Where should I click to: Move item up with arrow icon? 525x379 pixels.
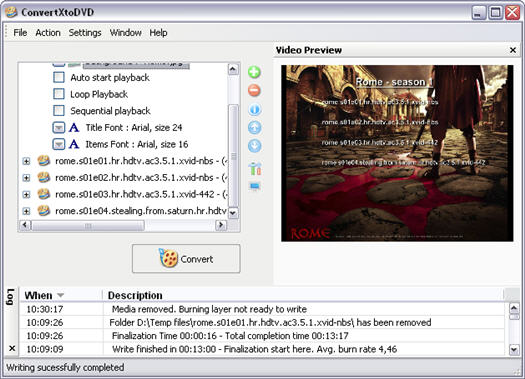[254, 128]
